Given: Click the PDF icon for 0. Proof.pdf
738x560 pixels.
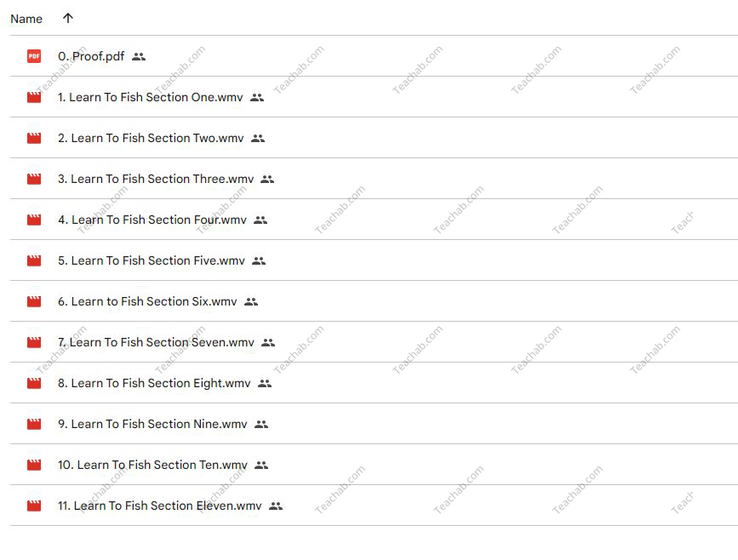Looking at the screenshot, I should (x=34, y=56).
